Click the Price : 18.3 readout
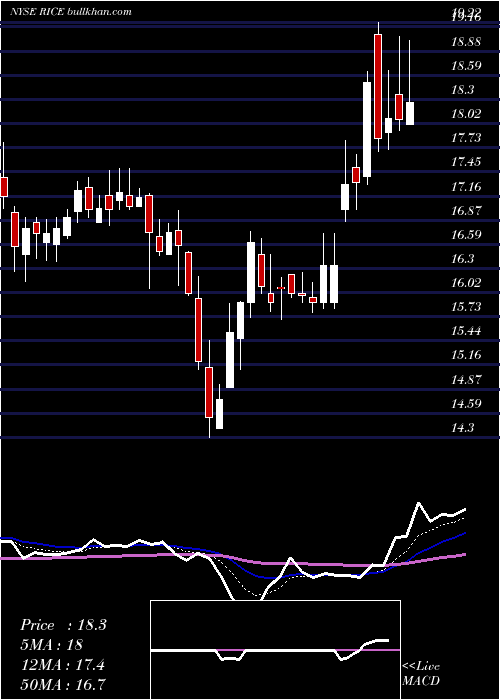The image size is (500, 700). click(x=63, y=625)
